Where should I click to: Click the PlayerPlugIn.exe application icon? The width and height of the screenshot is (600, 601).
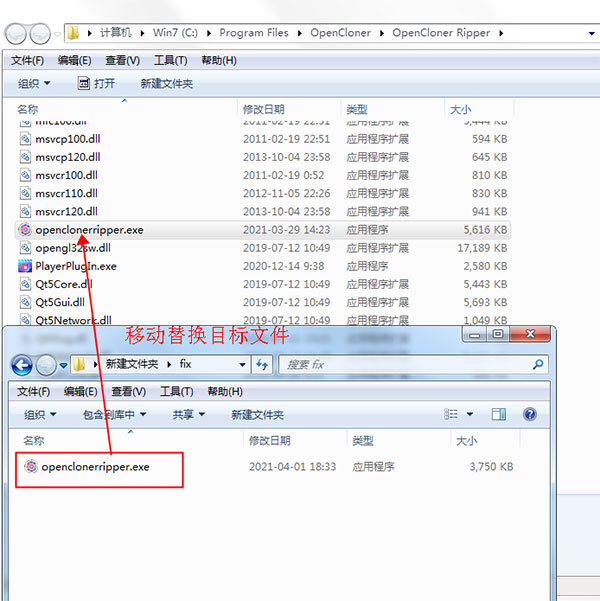25,266
